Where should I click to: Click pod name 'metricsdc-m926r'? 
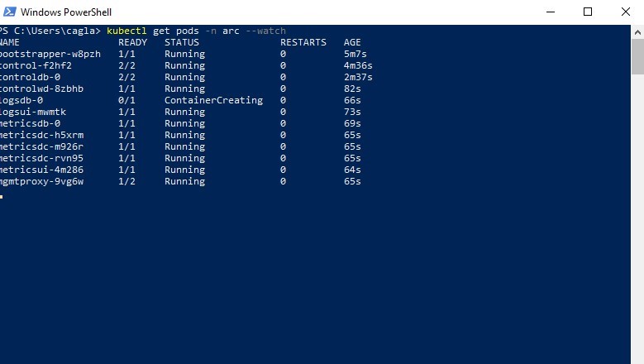point(41,146)
